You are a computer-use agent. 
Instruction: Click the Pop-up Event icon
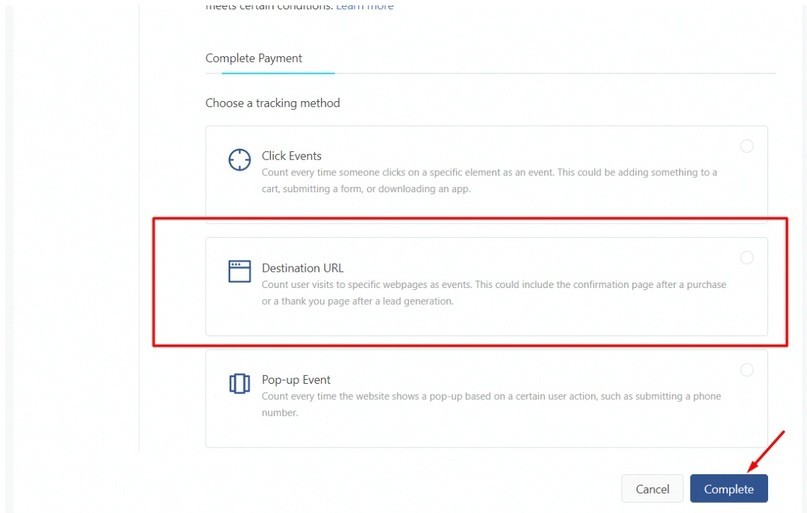tap(239, 383)
